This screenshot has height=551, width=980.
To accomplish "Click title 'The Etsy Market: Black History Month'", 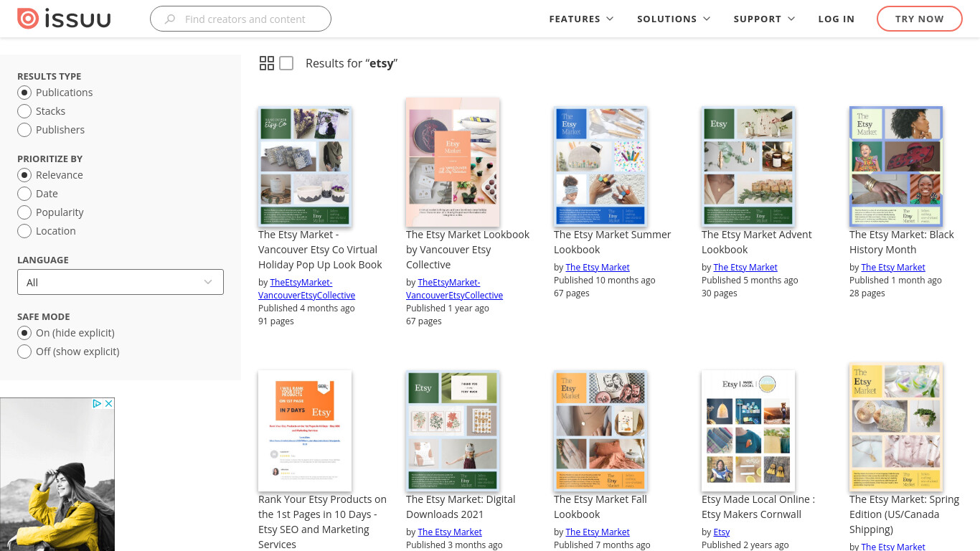I will 902,242.
